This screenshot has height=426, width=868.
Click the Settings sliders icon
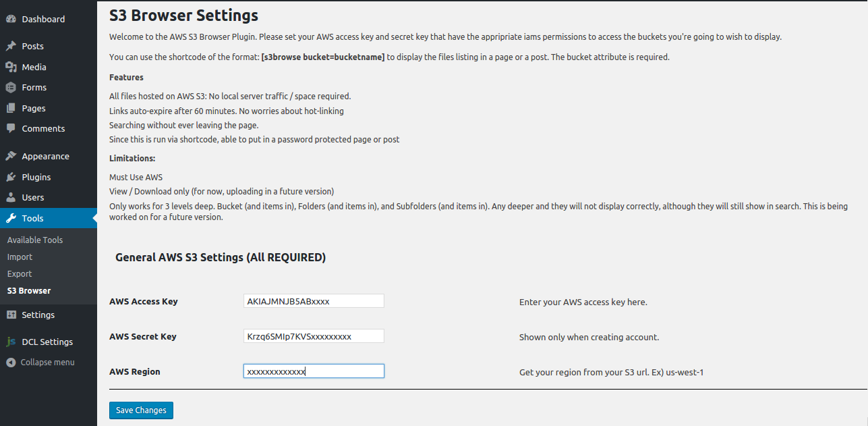click(11, 315)
